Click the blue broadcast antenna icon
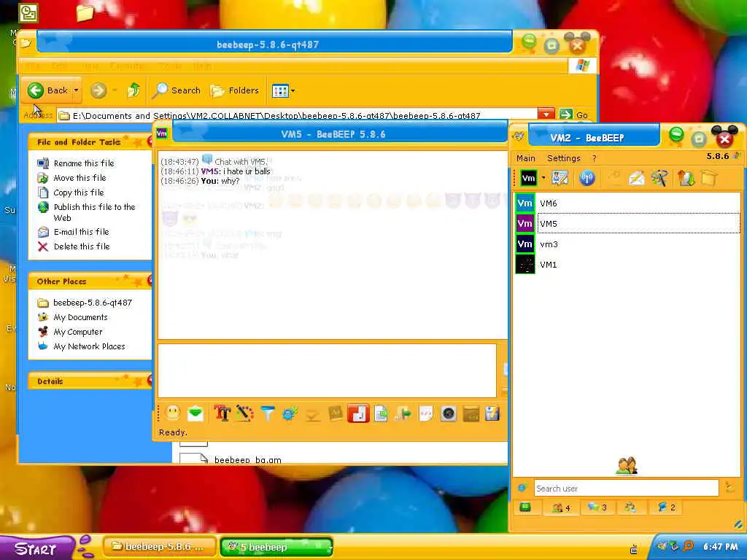This screenshot has width=747, height=560. [587, 178]
